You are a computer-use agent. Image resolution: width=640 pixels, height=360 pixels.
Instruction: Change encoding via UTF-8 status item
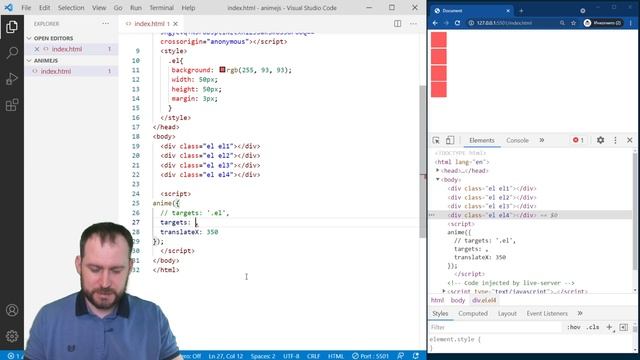[x=291, y=356]
